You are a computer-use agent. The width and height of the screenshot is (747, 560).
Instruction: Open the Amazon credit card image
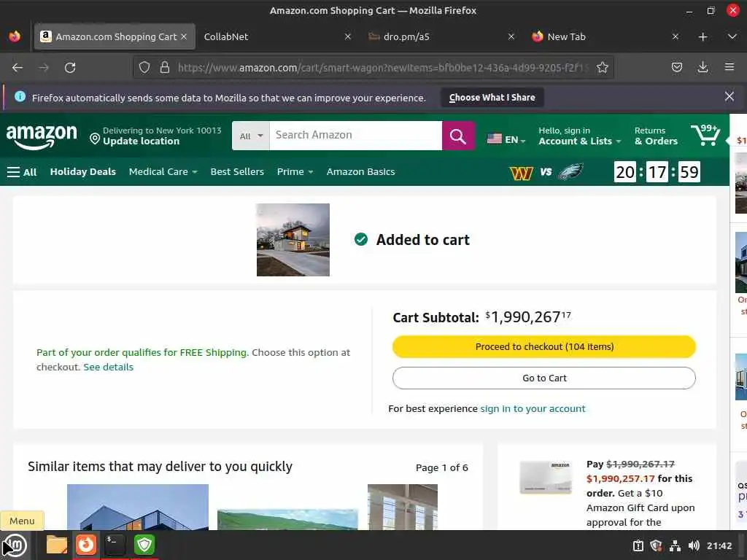[x=546, y=477]
